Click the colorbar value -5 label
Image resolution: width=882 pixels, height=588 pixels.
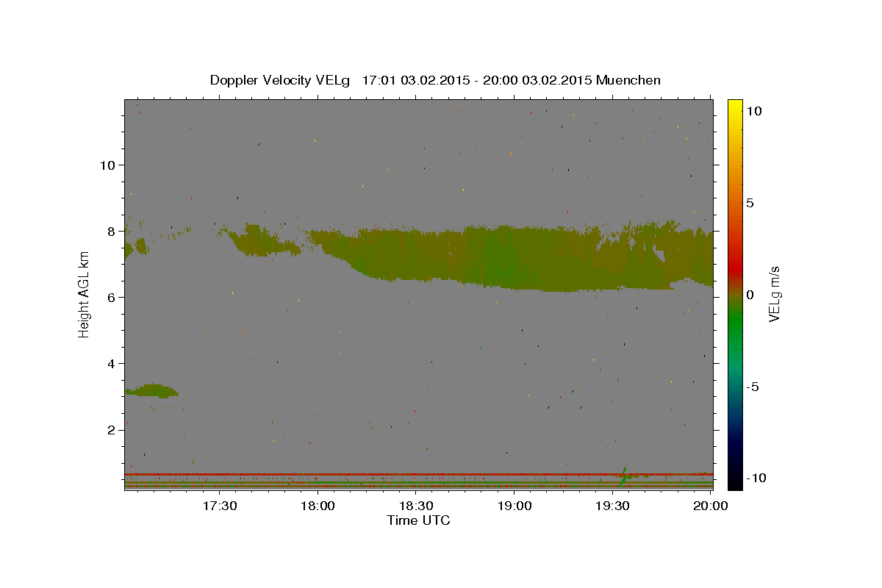pos(753,387)
